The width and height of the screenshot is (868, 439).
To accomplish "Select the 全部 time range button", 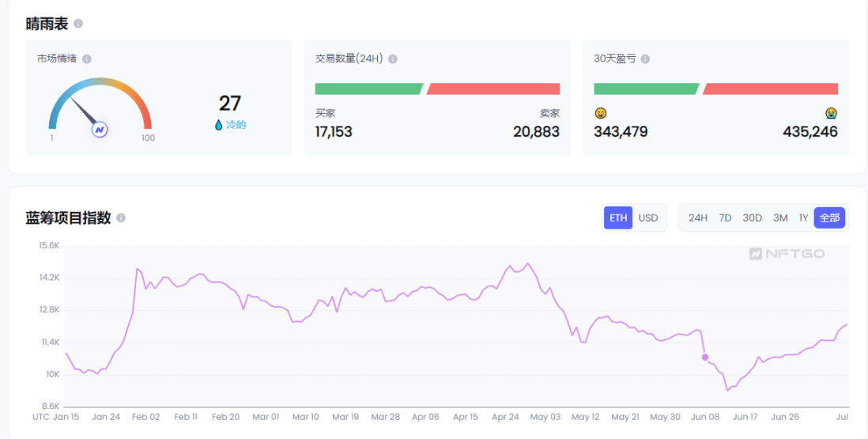I will (829, 218).
